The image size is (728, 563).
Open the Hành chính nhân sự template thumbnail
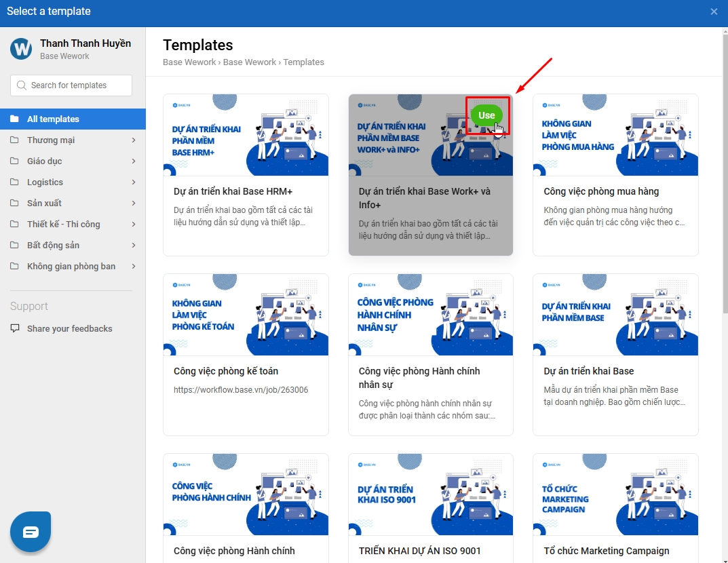click(x=431, y=315)
